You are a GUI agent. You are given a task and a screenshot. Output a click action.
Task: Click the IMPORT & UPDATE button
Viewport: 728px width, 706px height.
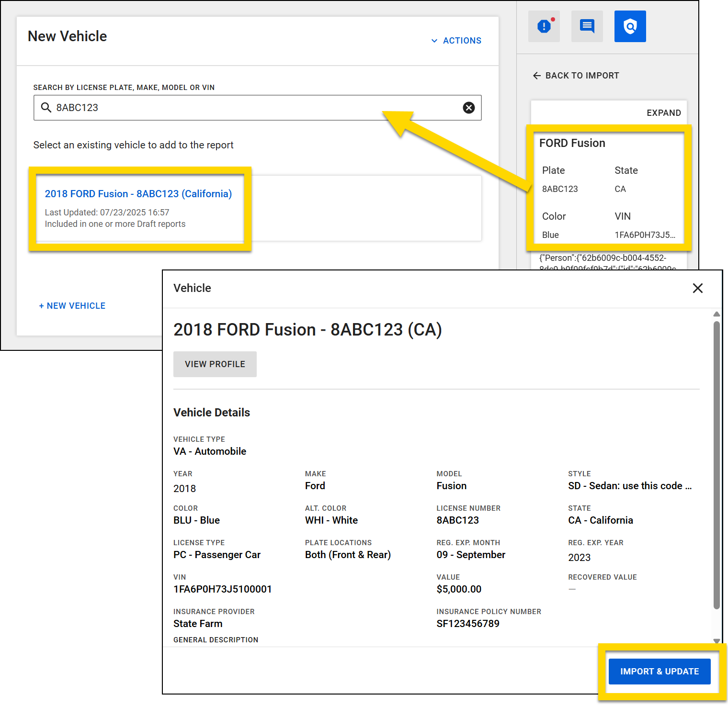[659, 671]
